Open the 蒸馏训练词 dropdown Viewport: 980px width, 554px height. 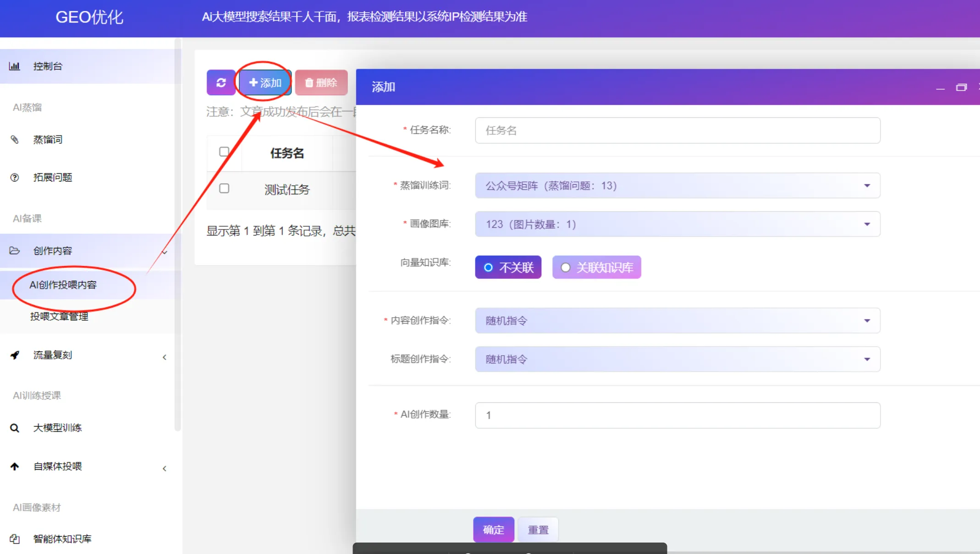pos(677,186)
